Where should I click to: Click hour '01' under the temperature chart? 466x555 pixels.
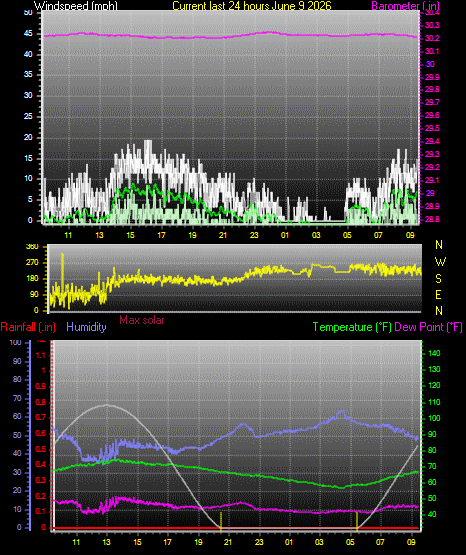point(289,542)
